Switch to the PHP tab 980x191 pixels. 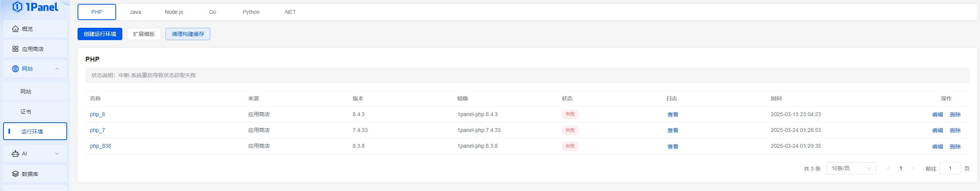point(97,12)
